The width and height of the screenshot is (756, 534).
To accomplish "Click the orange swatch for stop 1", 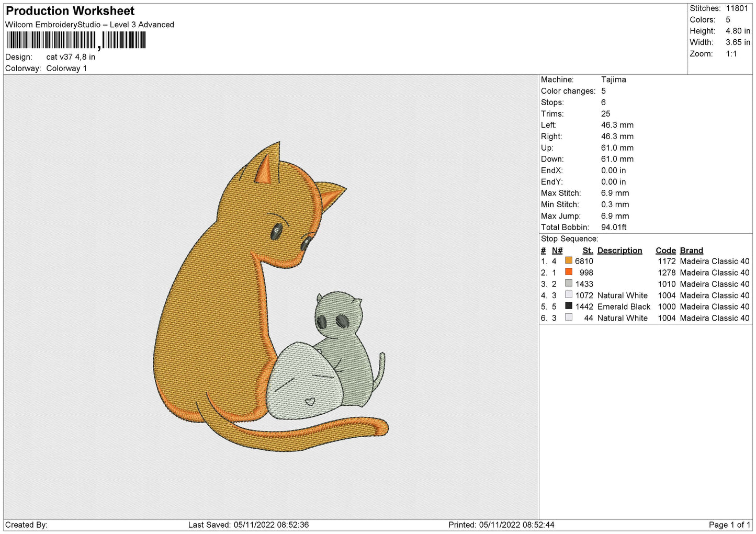I will pos(569,260).
